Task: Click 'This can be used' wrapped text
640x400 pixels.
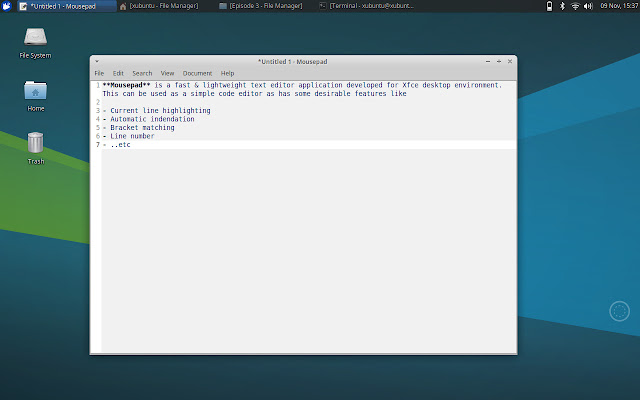Action: tap(135, 94)
